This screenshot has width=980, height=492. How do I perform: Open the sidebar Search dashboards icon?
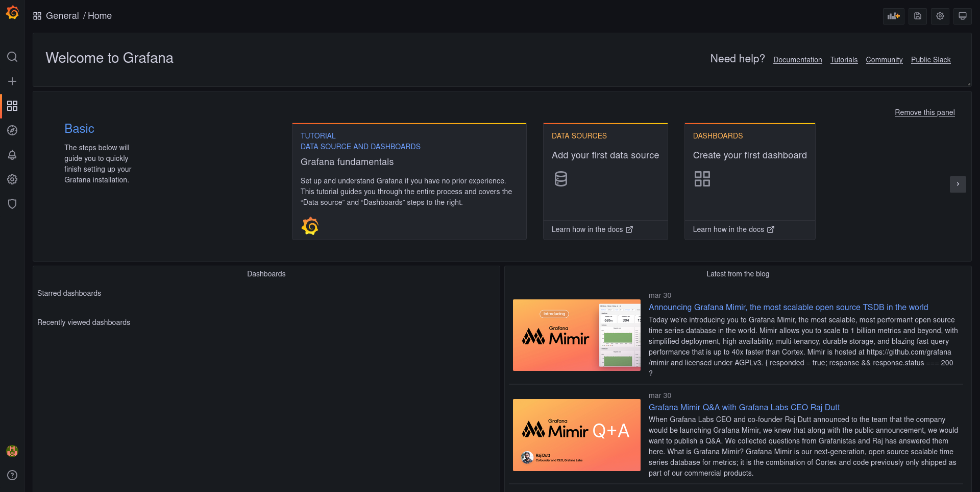click(12, 57)
